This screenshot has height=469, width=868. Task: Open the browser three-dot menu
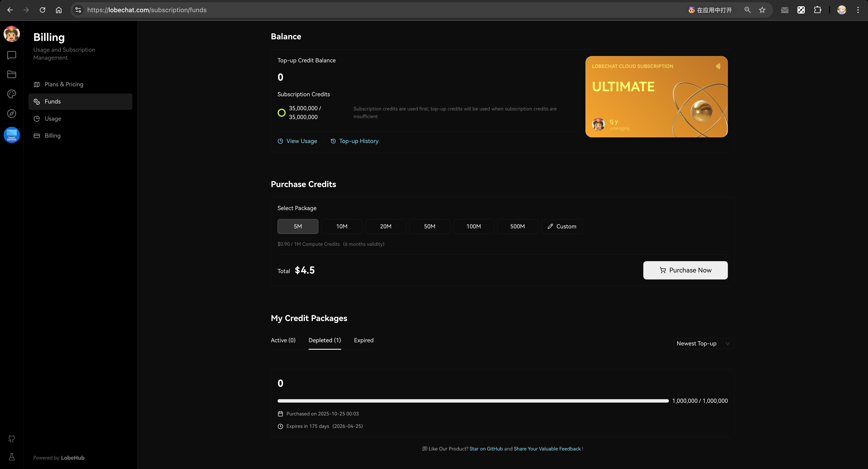point(858,10)
